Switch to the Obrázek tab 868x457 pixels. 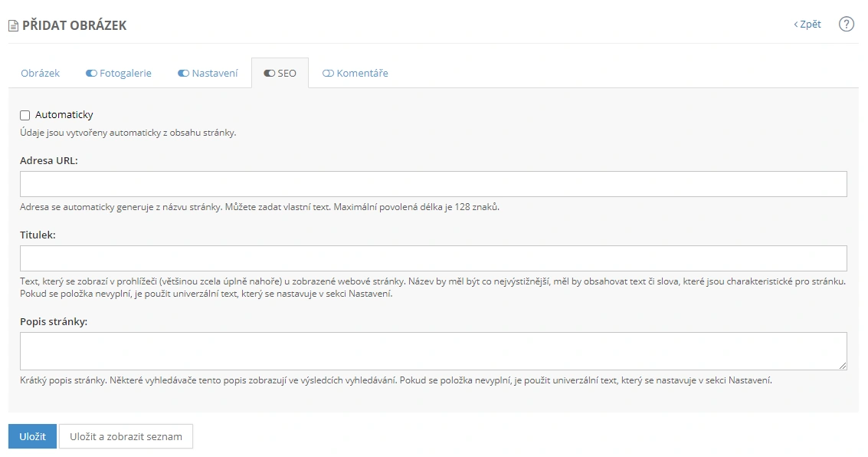pyautogui.click(x=41, y=74)
